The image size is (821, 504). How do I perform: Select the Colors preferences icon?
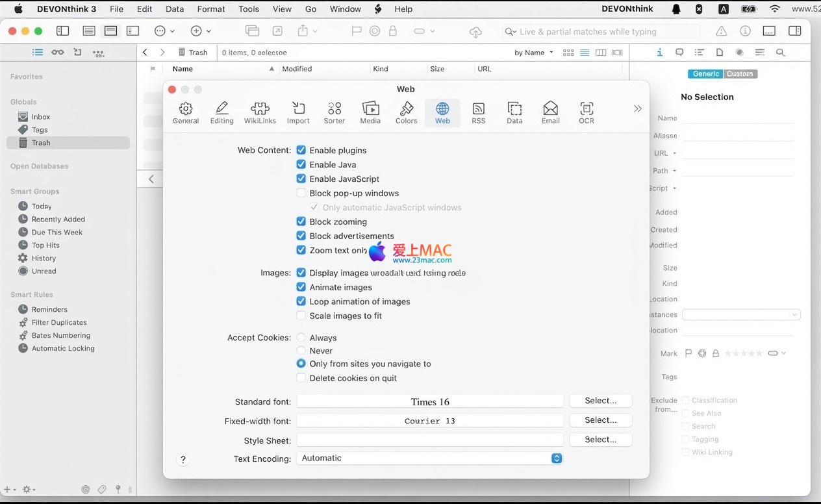tap(407, 112)
